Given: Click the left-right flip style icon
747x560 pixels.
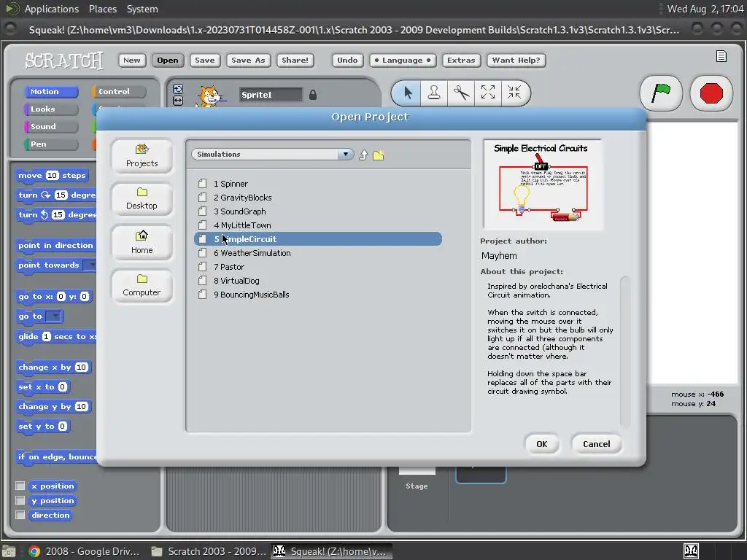Looking at the screenshot, I should tap(178, 101).
